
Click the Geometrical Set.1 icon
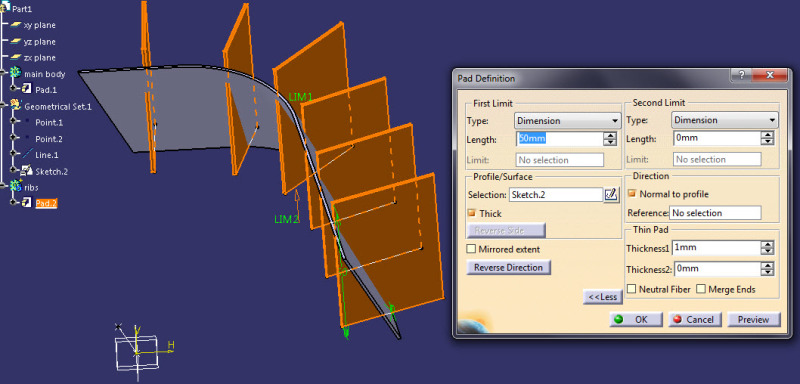tap(15, 106)
